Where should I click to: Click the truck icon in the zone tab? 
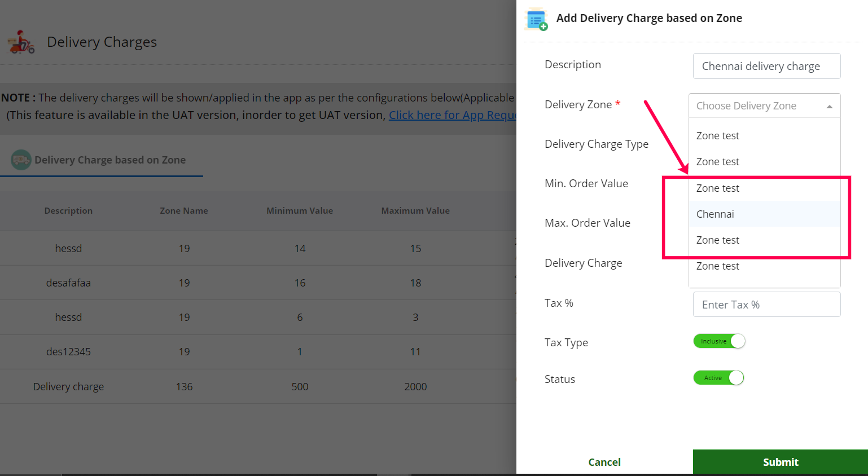click(x=21, y=160)
